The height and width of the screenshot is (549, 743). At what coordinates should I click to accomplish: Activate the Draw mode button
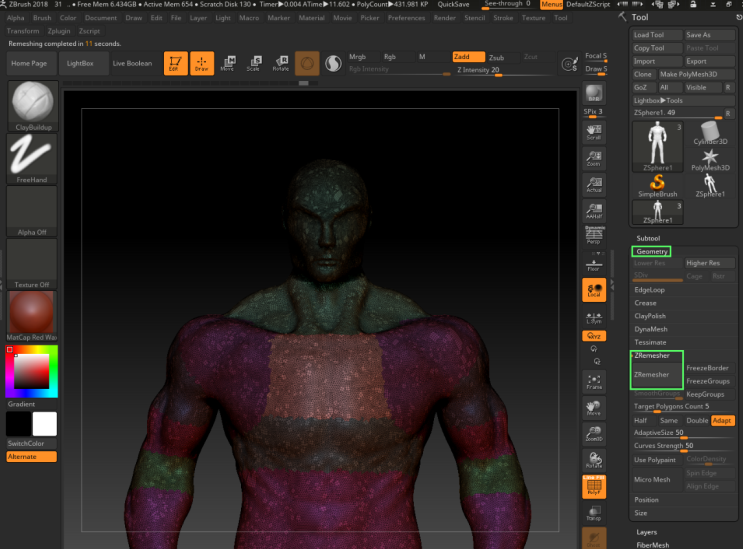pyautogui.click(x=202, y=63)
